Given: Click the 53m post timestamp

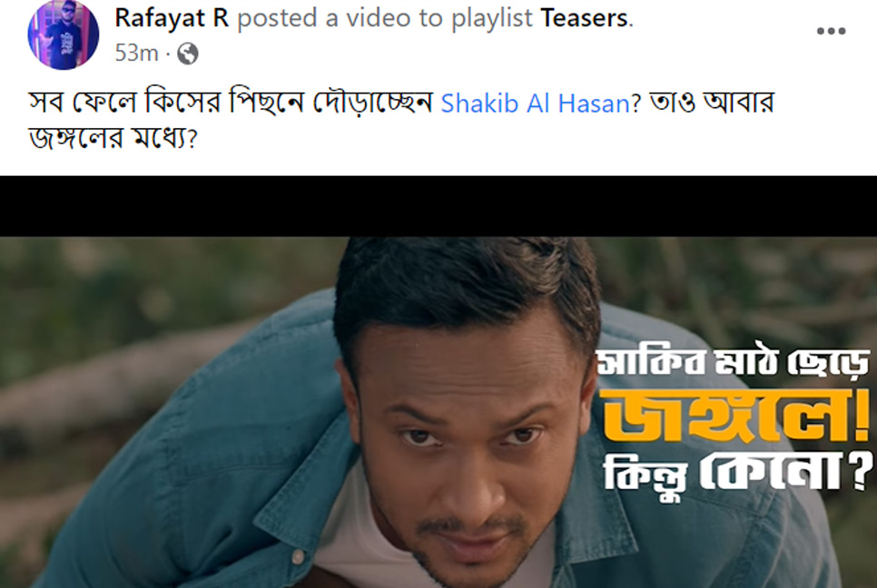Looking at the screenshot, I should 136,54.
